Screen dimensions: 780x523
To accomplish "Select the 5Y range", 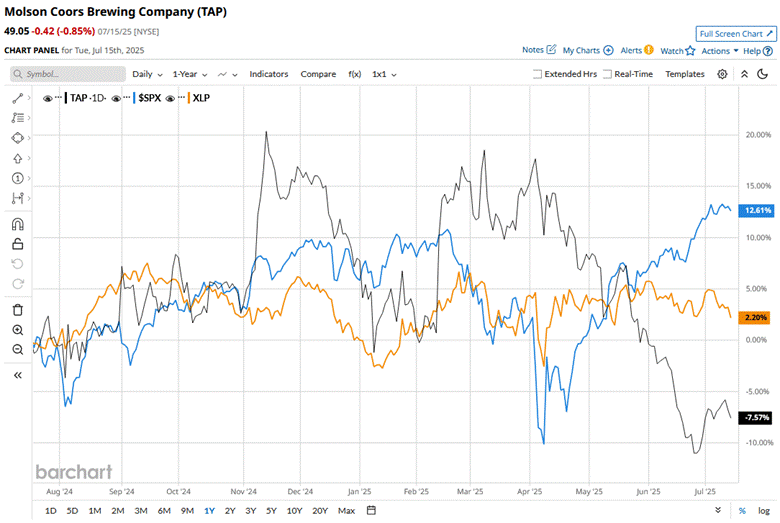I will coord(271,511).
